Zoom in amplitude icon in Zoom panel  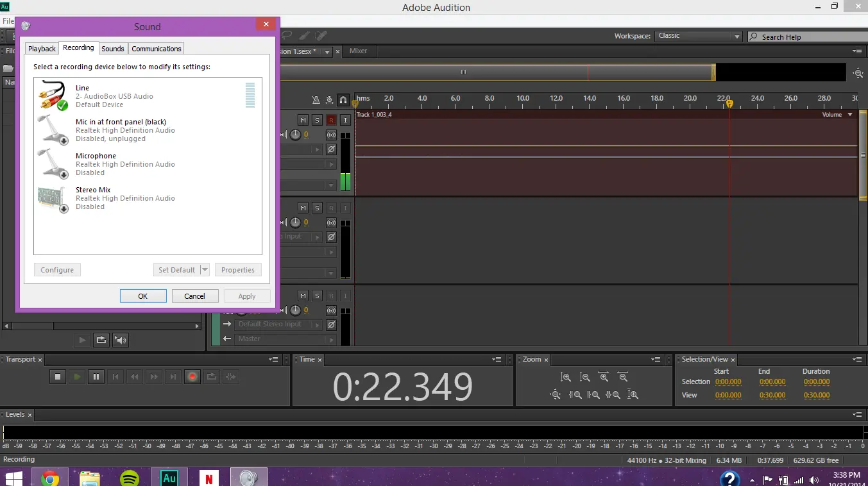(565, 378)
